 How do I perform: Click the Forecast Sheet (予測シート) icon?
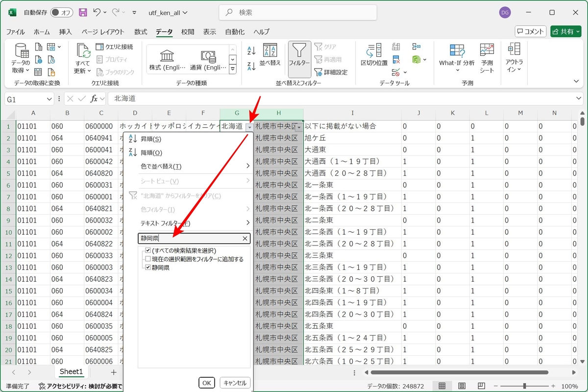point(487,58)
